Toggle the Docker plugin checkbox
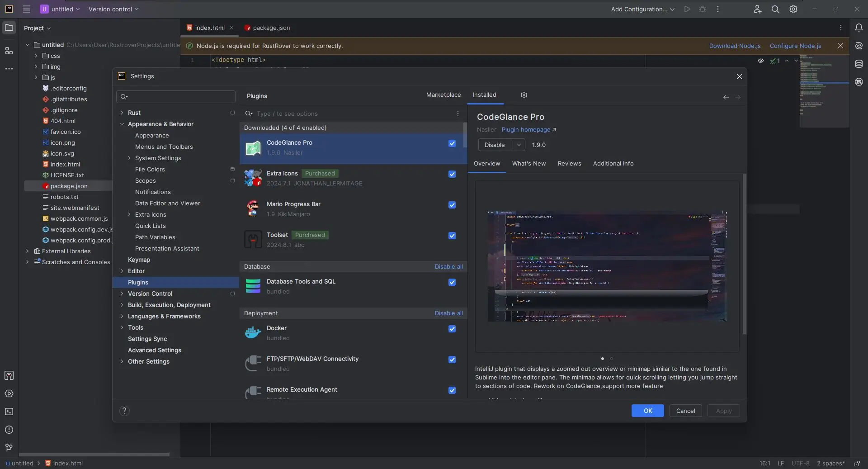868x469 pixels. (x=452, y=329)
